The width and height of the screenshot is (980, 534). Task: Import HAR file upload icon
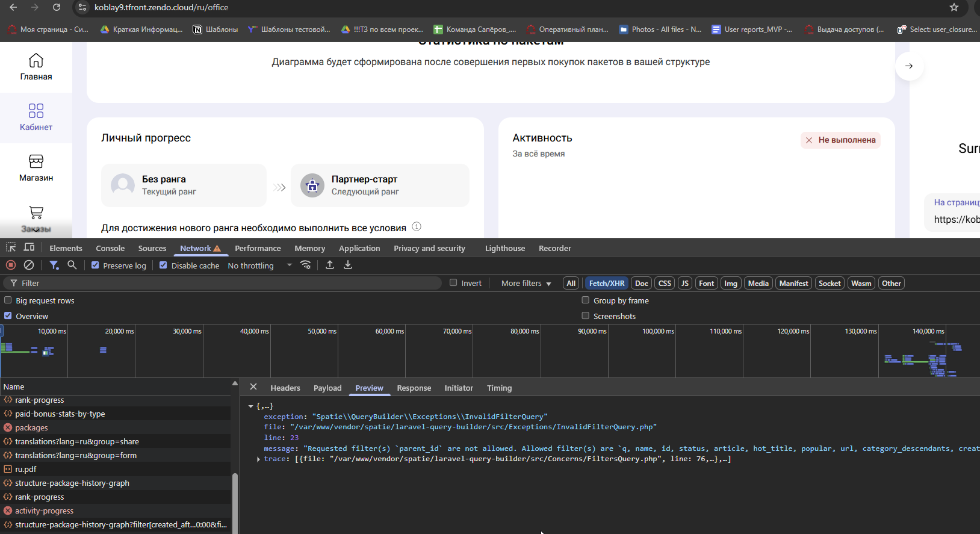click(x=330, y=265)
